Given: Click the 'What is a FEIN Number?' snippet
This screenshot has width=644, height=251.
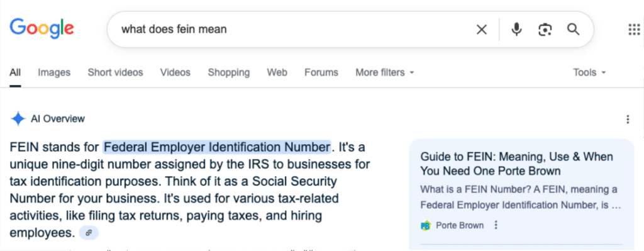Looking at the screenshot, I should tap(521, 197).
